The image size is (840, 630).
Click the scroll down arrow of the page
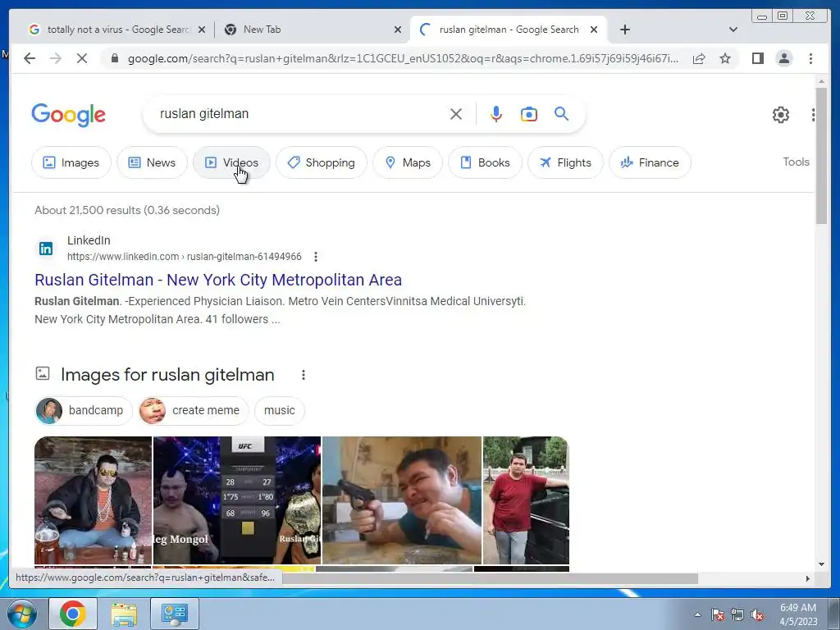(x=821, y=564)
